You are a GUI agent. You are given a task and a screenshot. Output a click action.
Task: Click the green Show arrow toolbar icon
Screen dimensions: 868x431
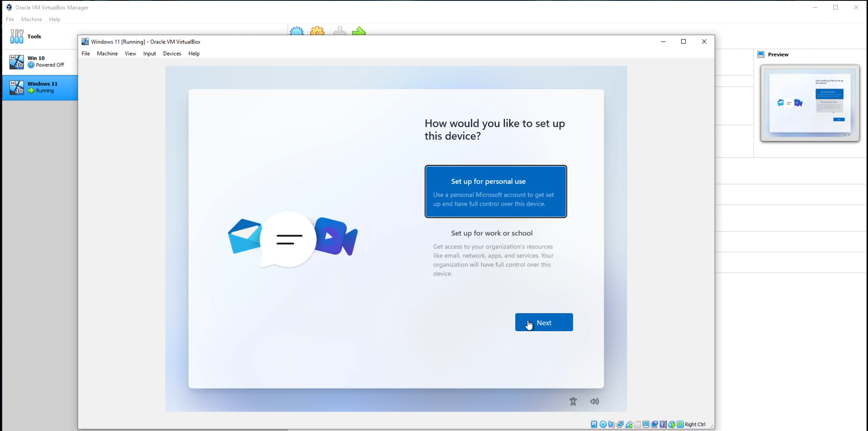[359, 31]
